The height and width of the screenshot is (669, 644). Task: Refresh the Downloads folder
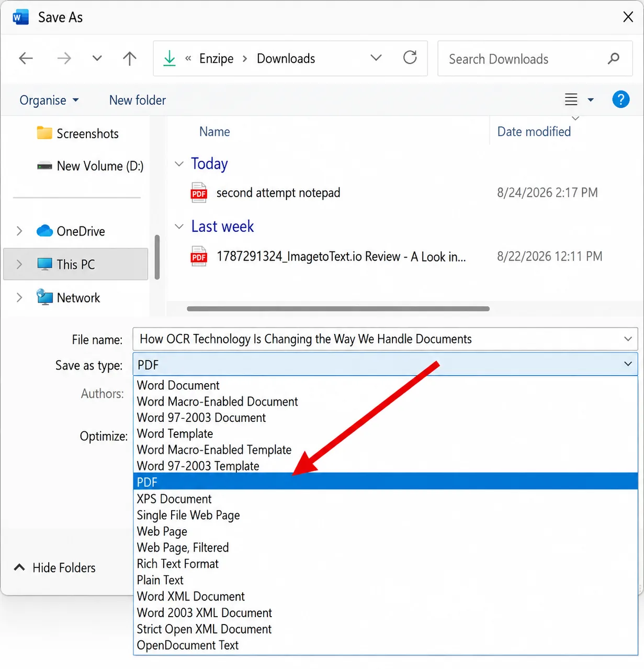pyautogui.click(x=410, y=57)
